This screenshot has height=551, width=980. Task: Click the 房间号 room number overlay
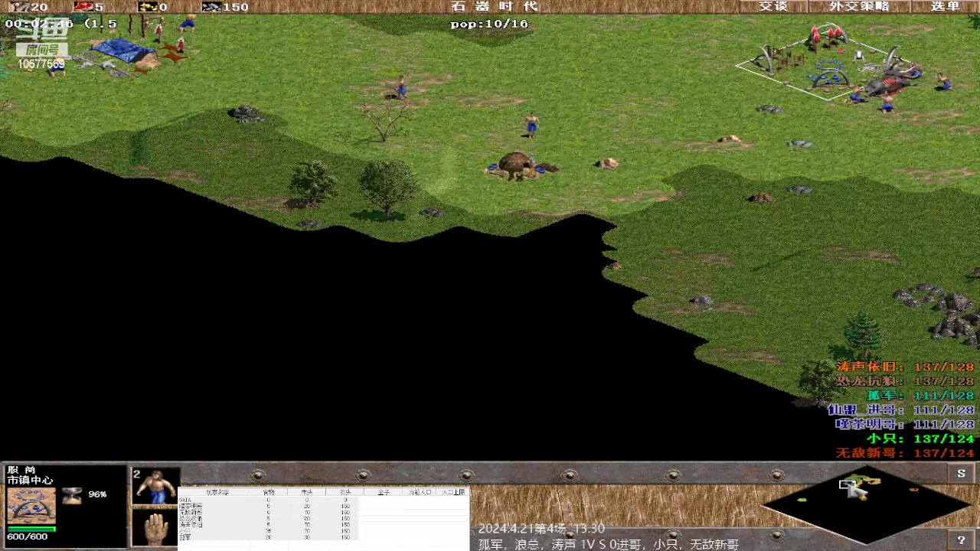(x=42, y=50)
